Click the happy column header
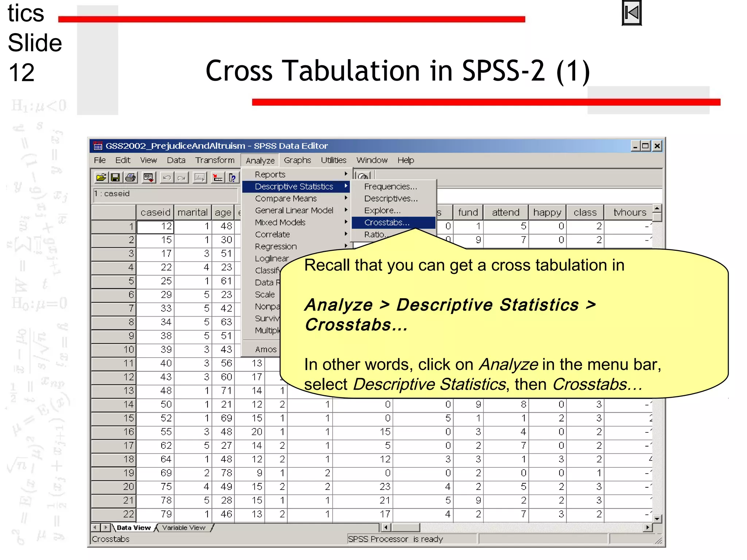 547,212
